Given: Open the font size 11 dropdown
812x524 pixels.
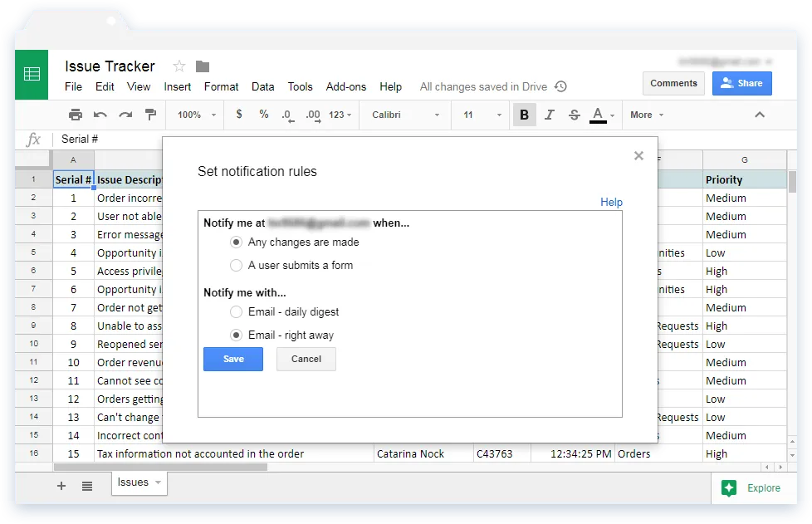Looking at the screenshot, I should [482, 115].
